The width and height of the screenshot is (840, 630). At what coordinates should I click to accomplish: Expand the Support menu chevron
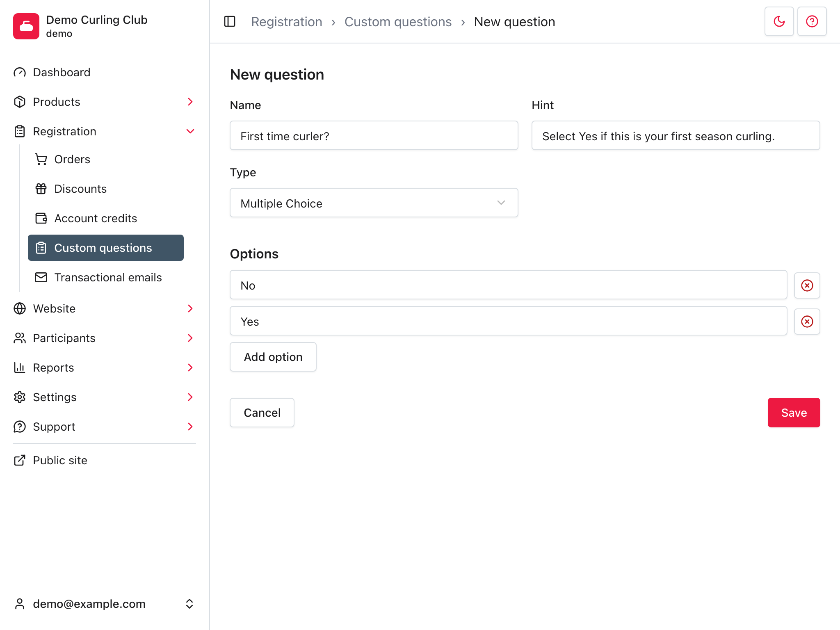190,427
